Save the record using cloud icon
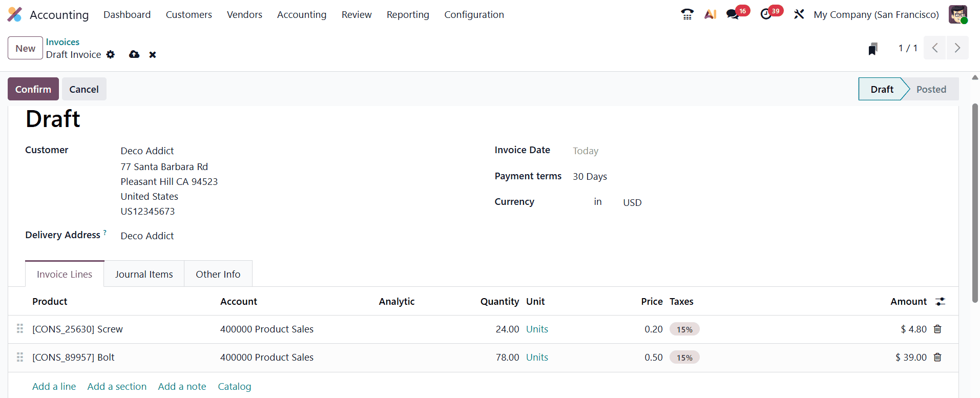980x398 pixels. coord(134,54)
